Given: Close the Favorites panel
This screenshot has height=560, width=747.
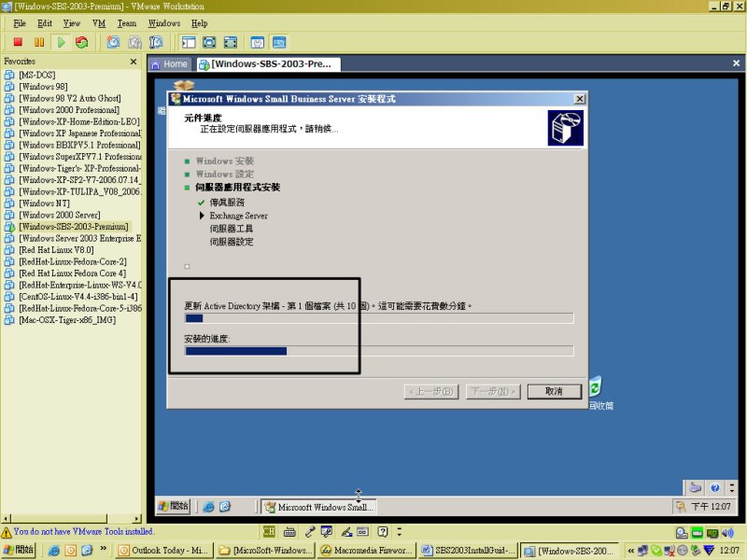Looking at the screenshot, I should (x=134, y=62).
